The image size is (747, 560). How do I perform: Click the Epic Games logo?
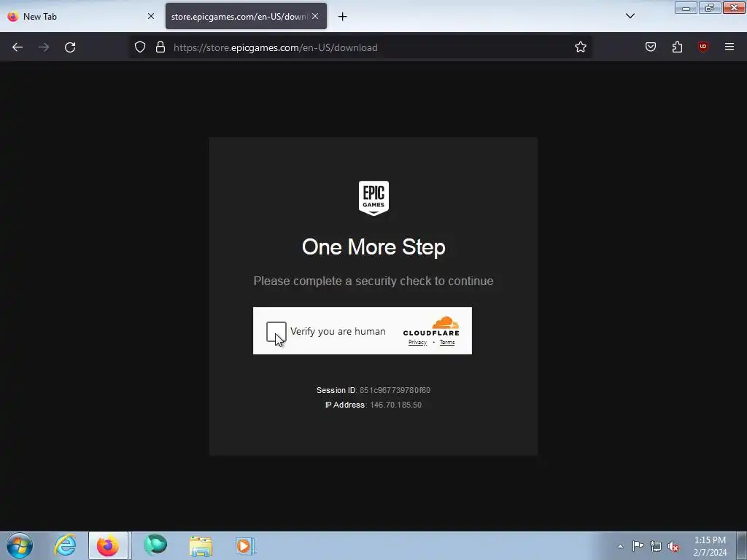373,198
